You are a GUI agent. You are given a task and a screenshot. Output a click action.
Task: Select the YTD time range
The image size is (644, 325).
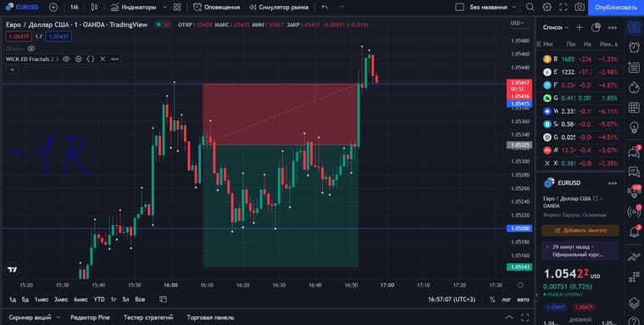coord(99,300)
